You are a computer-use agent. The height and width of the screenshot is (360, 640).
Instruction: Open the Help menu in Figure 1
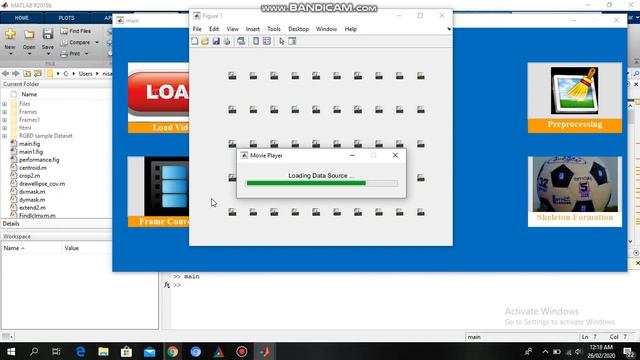coord(351,29)
